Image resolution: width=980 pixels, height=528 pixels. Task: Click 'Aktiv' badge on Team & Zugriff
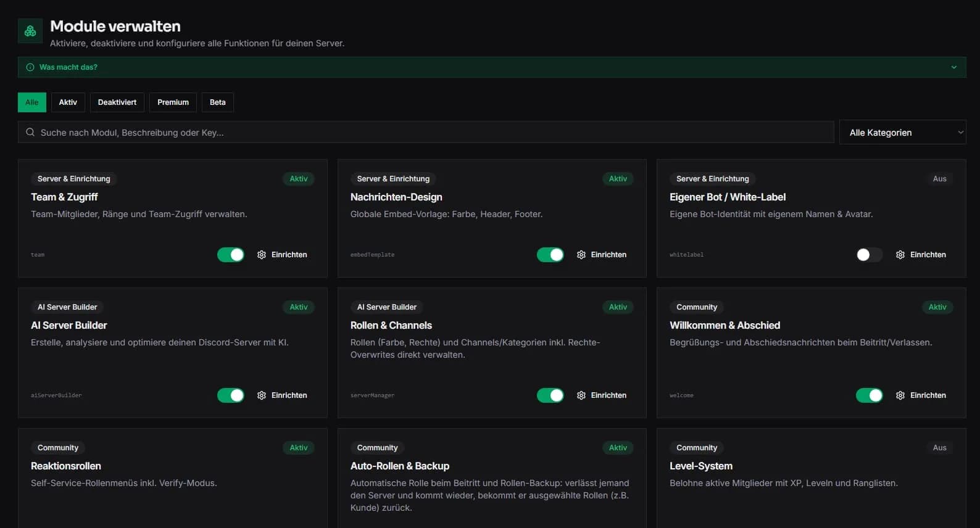299,179
